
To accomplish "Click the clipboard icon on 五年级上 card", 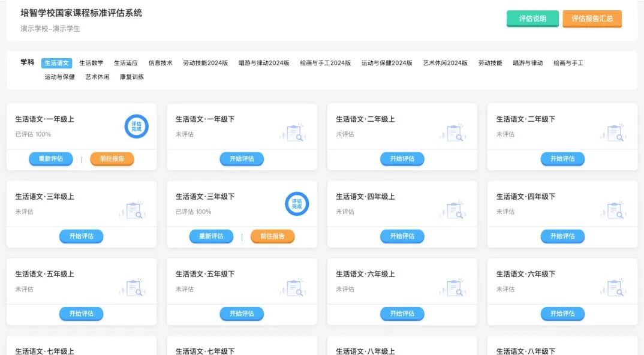I will (x=133, y=287).
